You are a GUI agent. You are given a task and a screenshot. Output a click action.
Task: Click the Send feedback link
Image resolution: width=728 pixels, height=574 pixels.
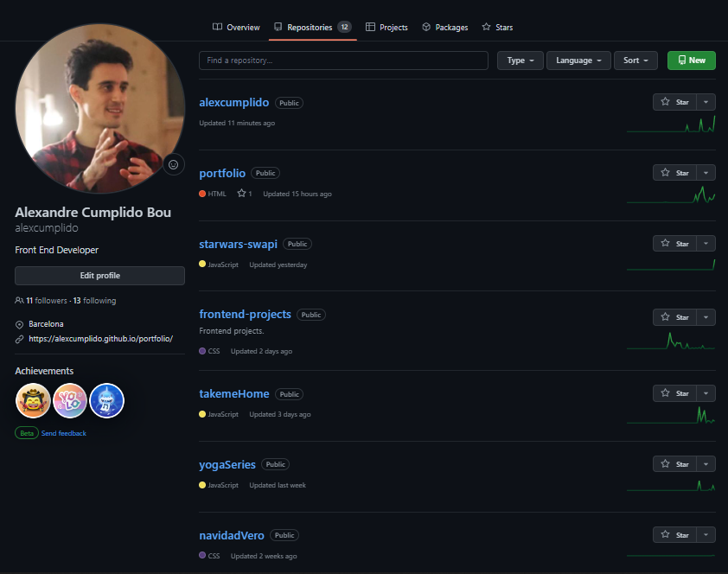[64, 433]
